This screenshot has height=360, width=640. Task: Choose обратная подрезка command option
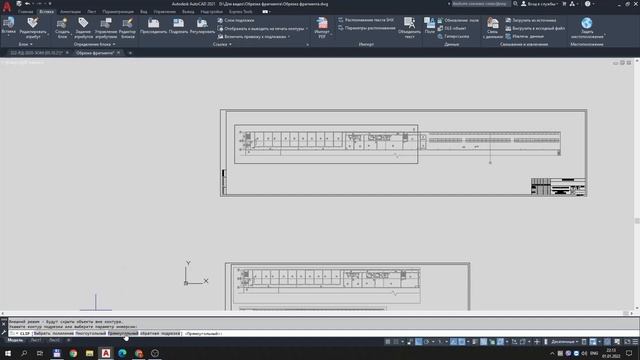click(x=160, y=333)
